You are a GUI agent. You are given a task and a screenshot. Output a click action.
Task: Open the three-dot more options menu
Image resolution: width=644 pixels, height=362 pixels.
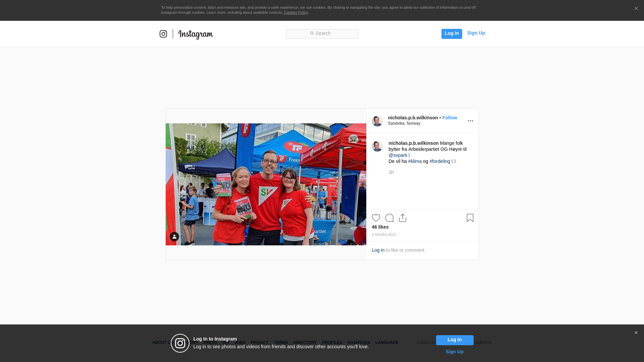click(x=470, y=121)
